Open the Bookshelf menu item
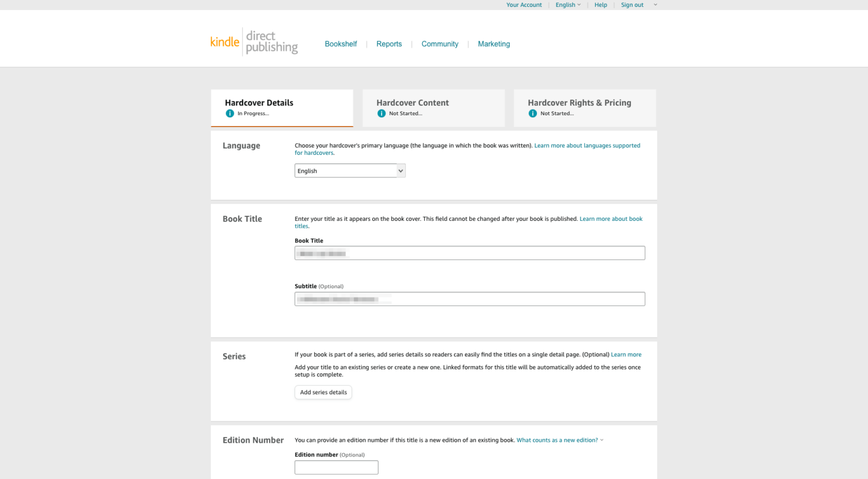Viewport: 868px width, 479px height. 341,44
